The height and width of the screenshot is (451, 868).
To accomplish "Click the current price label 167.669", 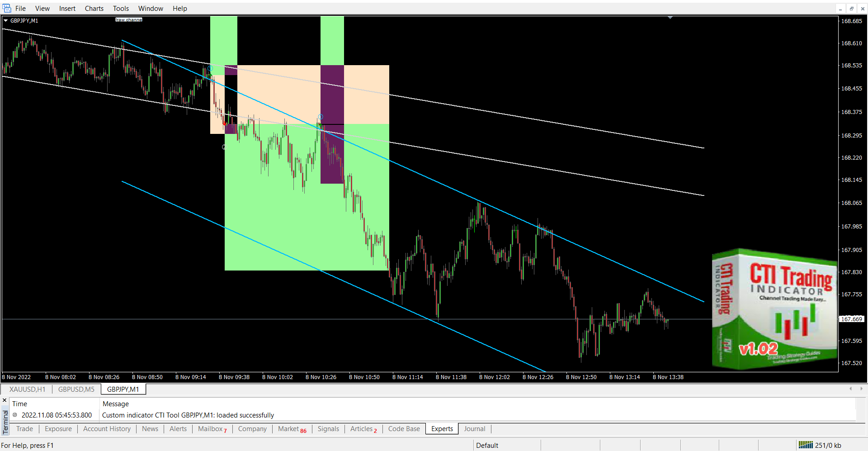I will pos(851,319).
